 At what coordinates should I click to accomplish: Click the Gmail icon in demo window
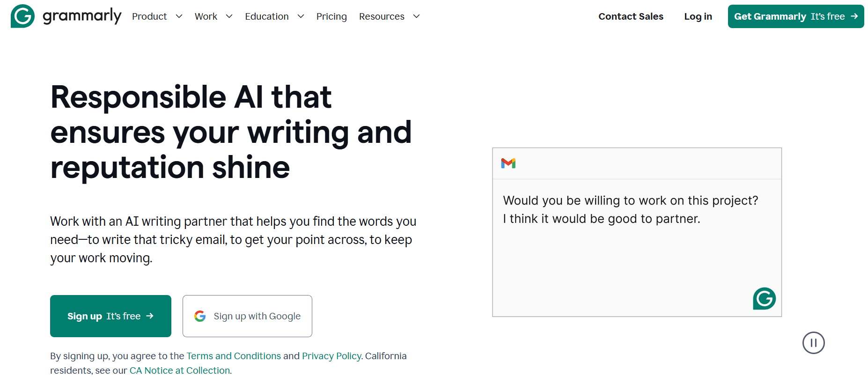(x=508, y=163)
